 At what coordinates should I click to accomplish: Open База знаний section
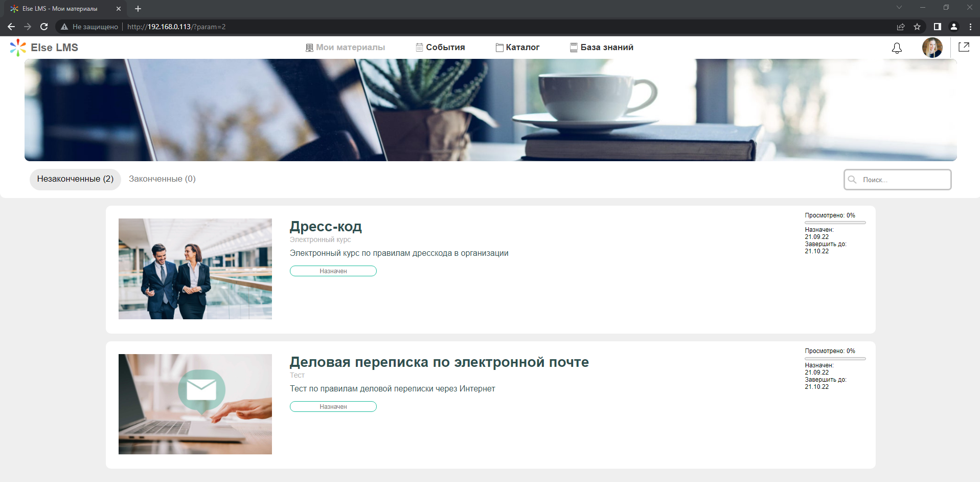click(602, 48)
